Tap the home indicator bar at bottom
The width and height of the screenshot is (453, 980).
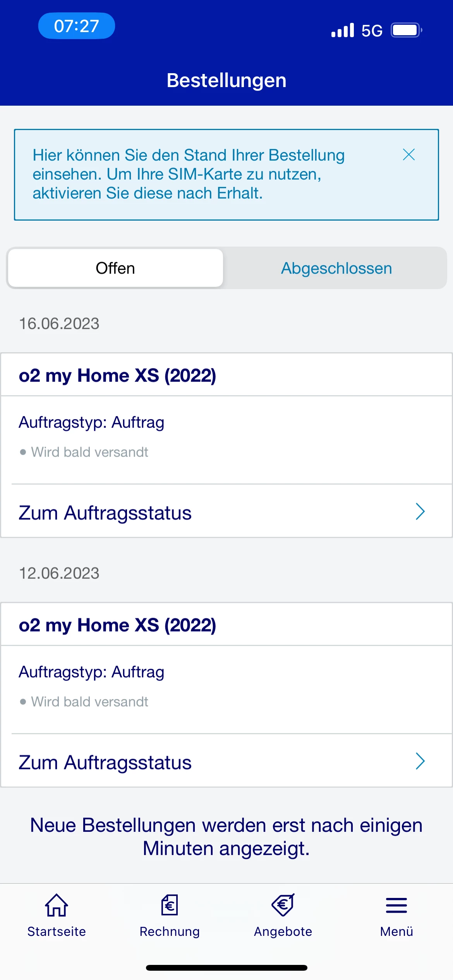[226, 968]
